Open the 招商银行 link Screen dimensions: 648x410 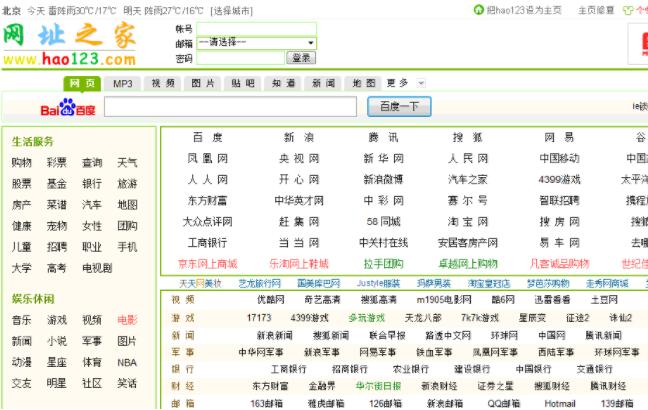[x=350, y=369]
